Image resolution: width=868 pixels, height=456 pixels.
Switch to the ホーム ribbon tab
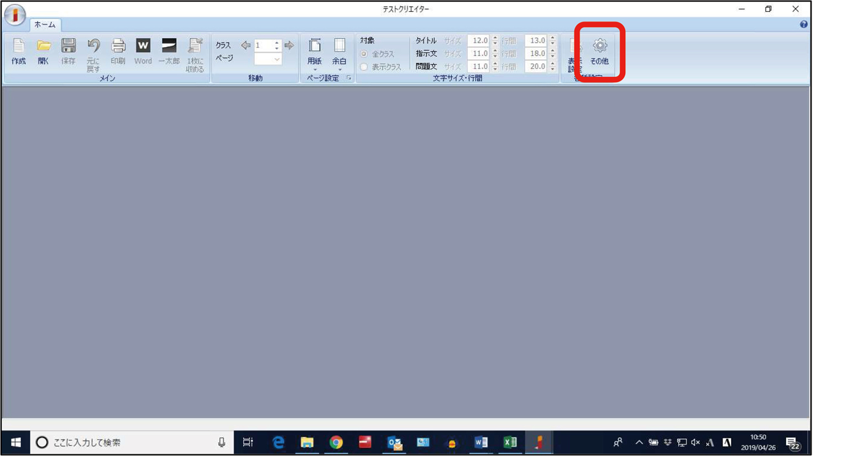pos(45,25)
